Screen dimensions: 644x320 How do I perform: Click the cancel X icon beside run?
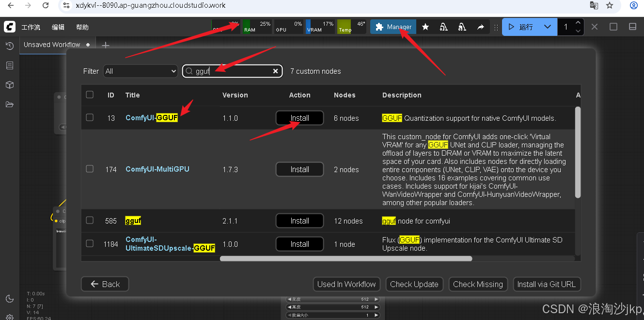(x=595, y=27)
